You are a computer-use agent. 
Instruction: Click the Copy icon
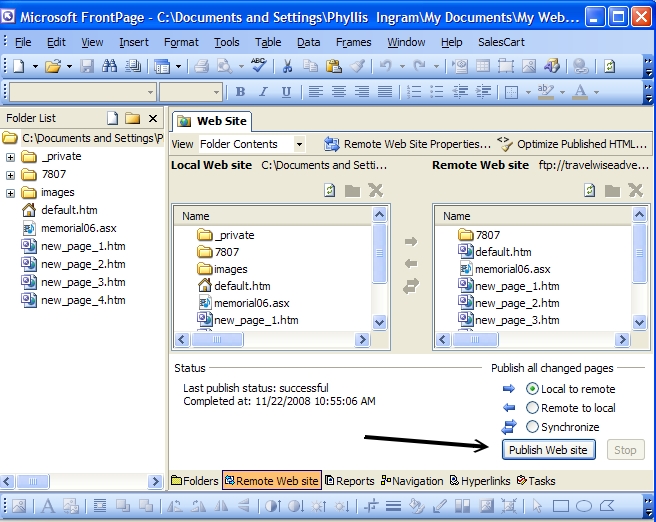310,66
